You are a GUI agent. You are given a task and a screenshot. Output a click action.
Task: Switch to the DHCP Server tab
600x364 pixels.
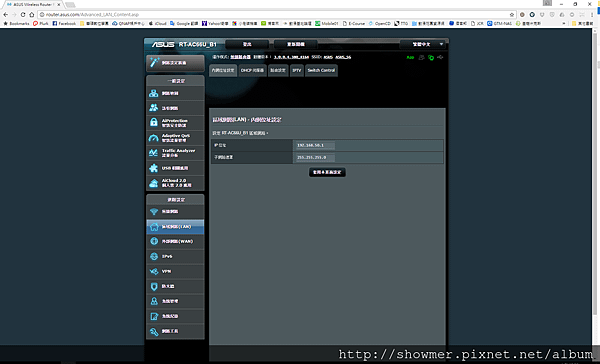coord(252,70)
